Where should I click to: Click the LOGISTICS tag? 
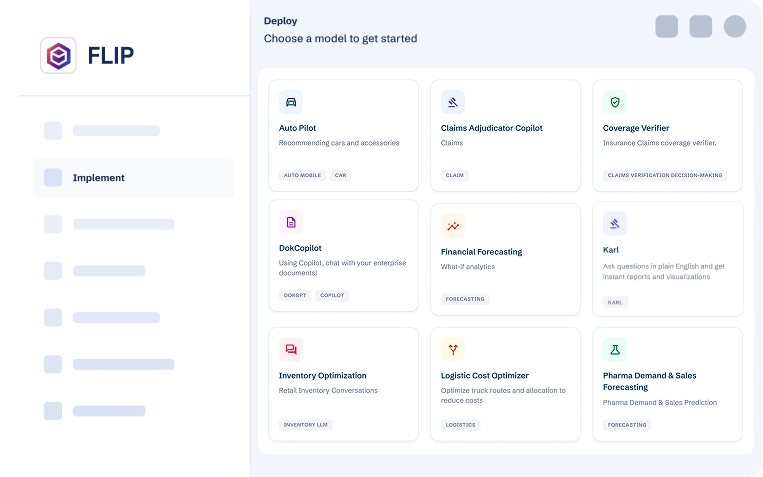(460, 424)
